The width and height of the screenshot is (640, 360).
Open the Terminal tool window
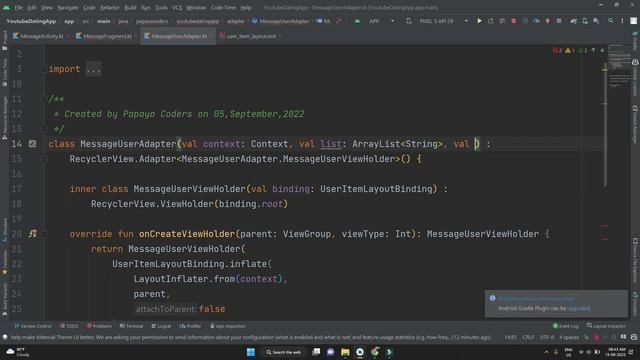pos(131,326)
